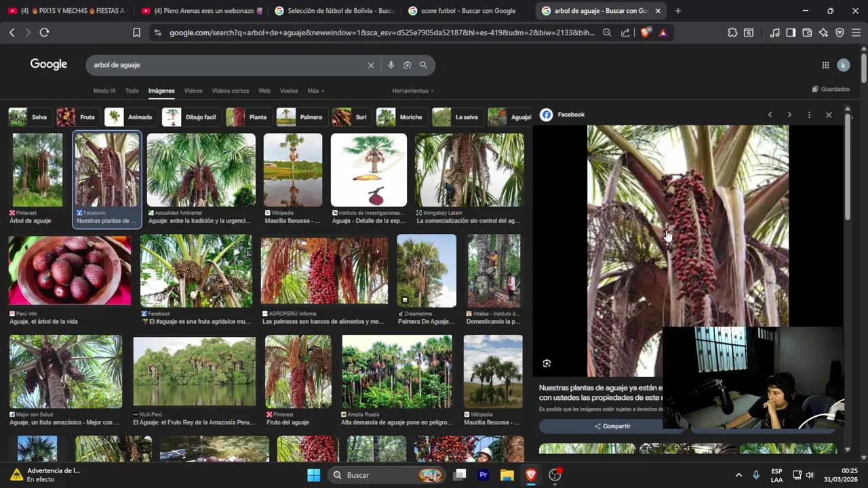This screenshot has height=488, width=868.
Task: Clear the search query with the X
Action: tap(371, 65)
